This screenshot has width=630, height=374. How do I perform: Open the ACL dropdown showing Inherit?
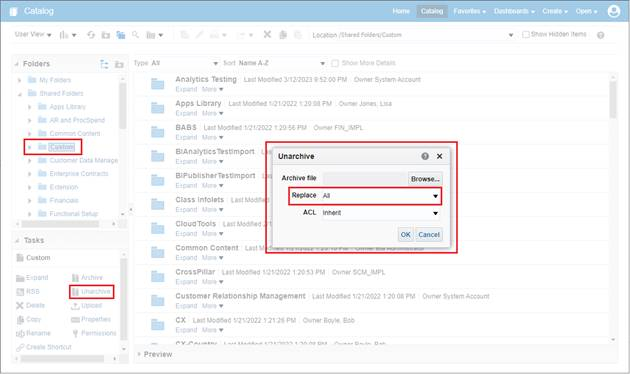pyautogui.click(x=380, y=213)
